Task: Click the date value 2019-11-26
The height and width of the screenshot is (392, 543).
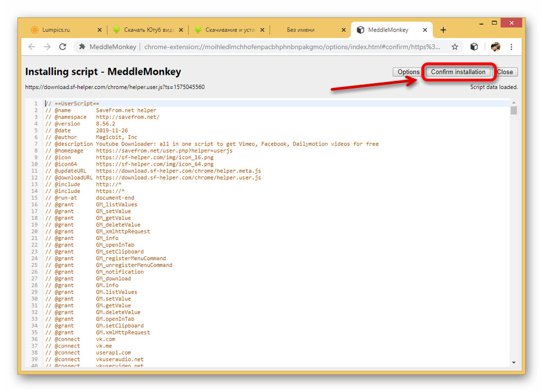Action: (112, 130)
